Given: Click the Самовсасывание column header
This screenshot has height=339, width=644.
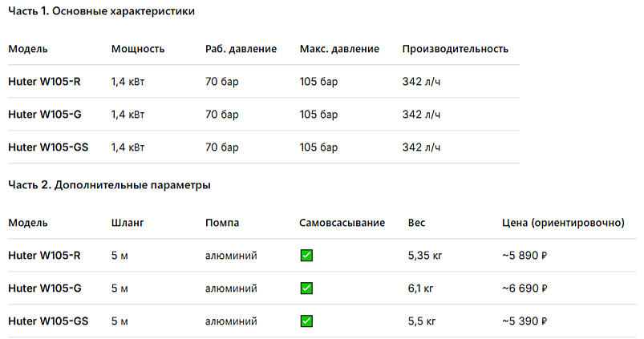Looking at the screenshot, I should (x=342, y=223).
